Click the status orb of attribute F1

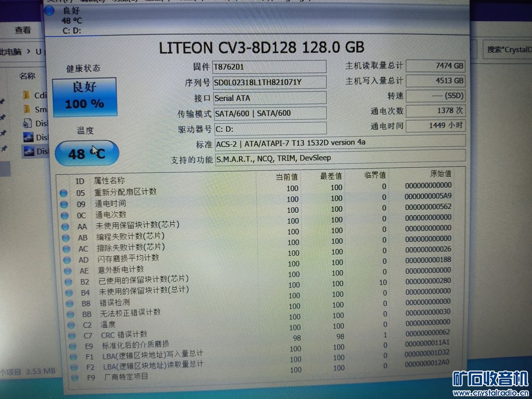point(73,357)
